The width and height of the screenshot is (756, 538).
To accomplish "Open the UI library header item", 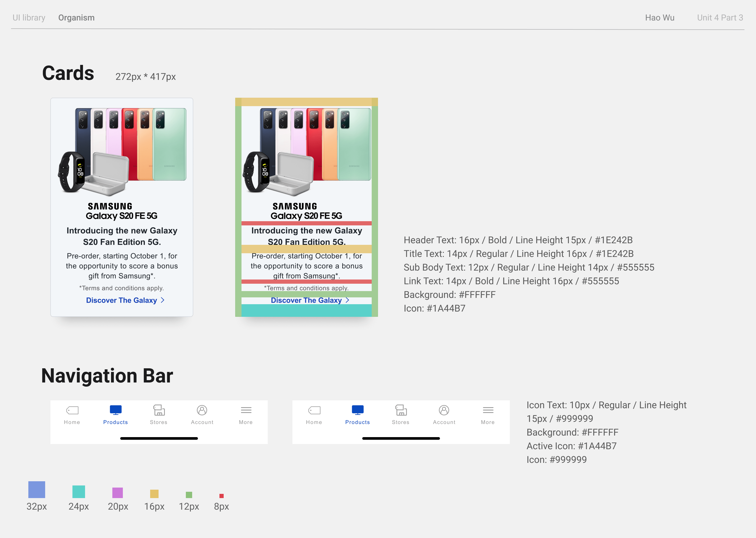I will (x=29, y=18).
